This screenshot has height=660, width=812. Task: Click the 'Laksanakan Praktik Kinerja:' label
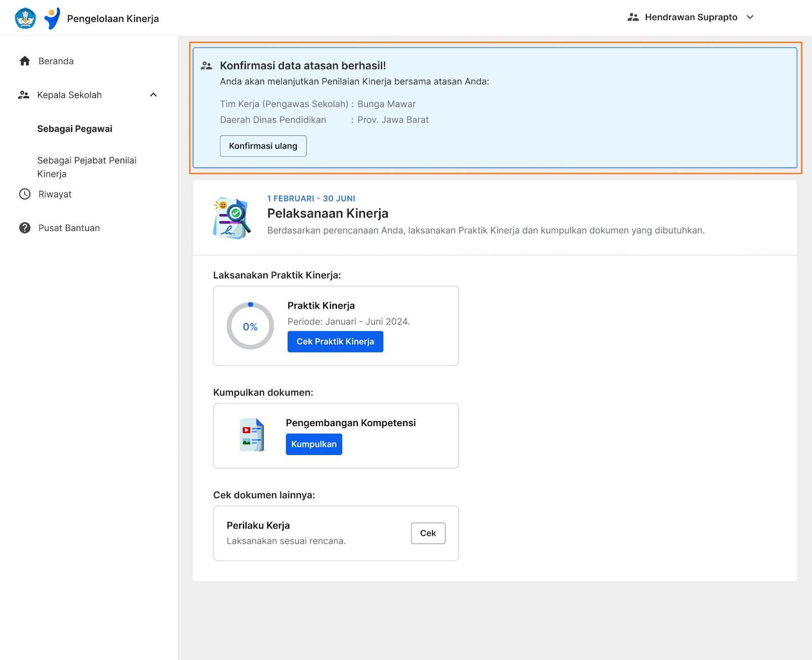coord(277,275)
